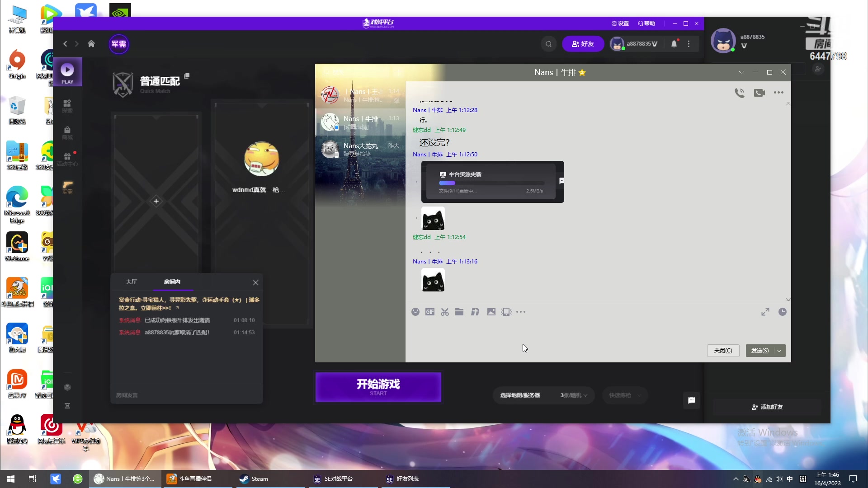Screen dimensions: 868x488
Task: Click the emoji icon in chat toolbar
Action: 415,312
